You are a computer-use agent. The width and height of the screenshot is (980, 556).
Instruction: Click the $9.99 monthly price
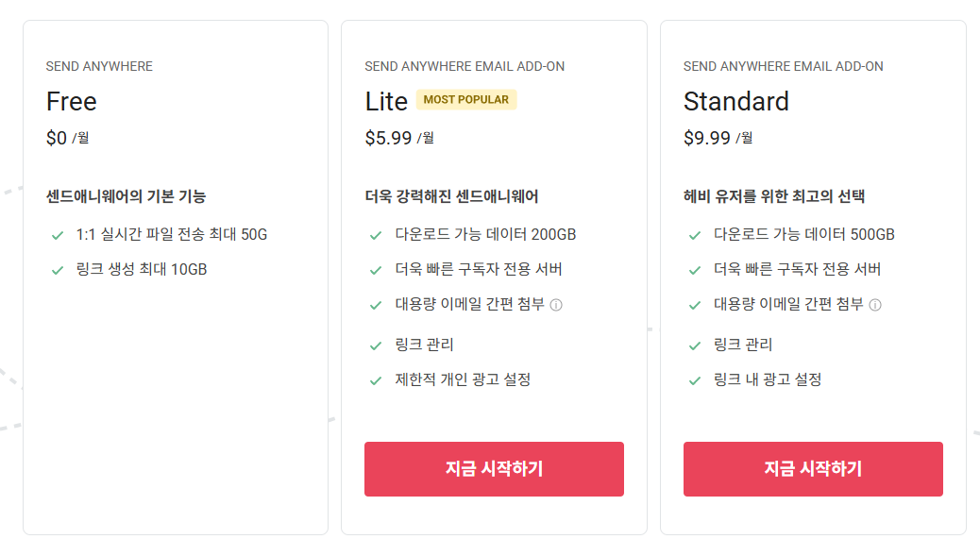click(x=708, y=138)
